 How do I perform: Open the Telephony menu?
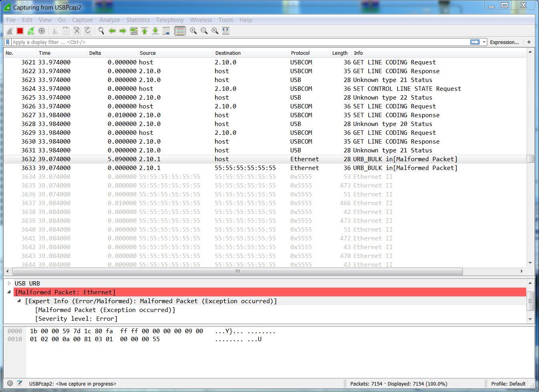coord(170,20)
